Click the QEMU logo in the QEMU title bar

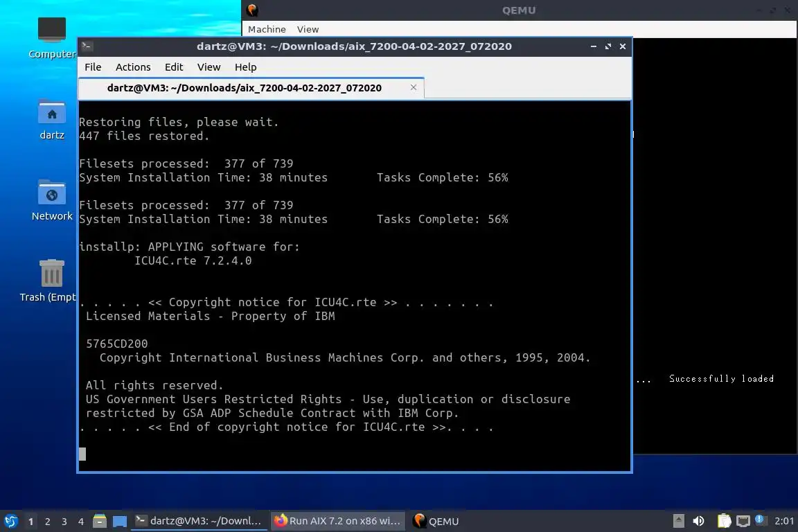tap(252, 10)
